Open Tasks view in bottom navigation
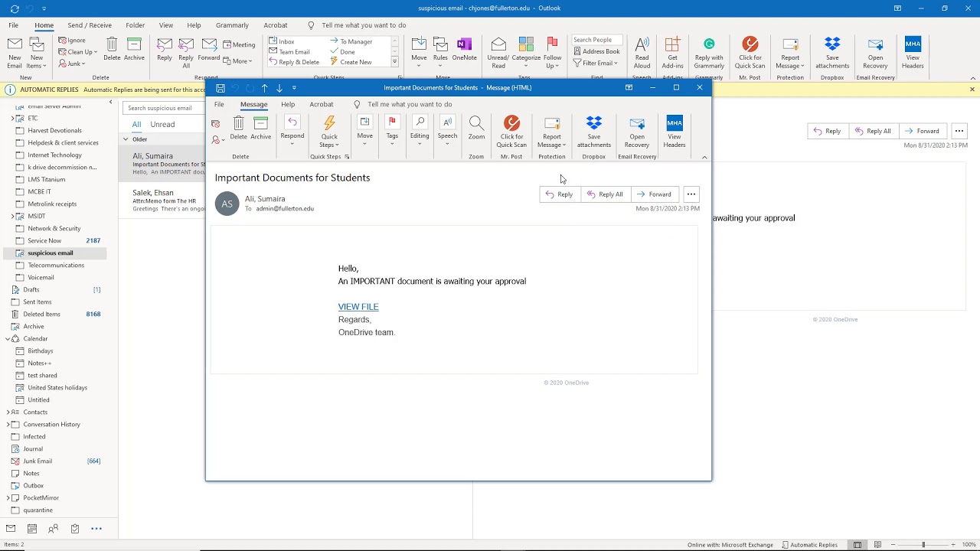The height and width of the screenshot is (551, 980). (x=75, y=529)
